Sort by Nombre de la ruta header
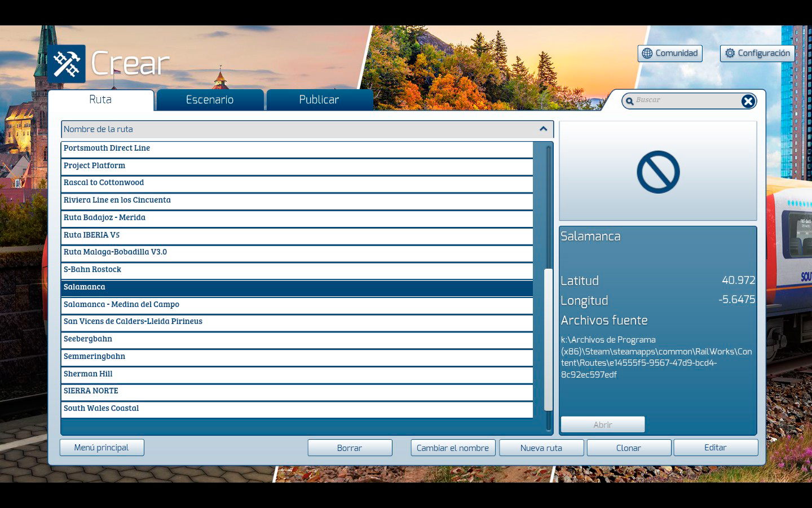This screenshot has width=812, height=508. [x=307, y=129]
